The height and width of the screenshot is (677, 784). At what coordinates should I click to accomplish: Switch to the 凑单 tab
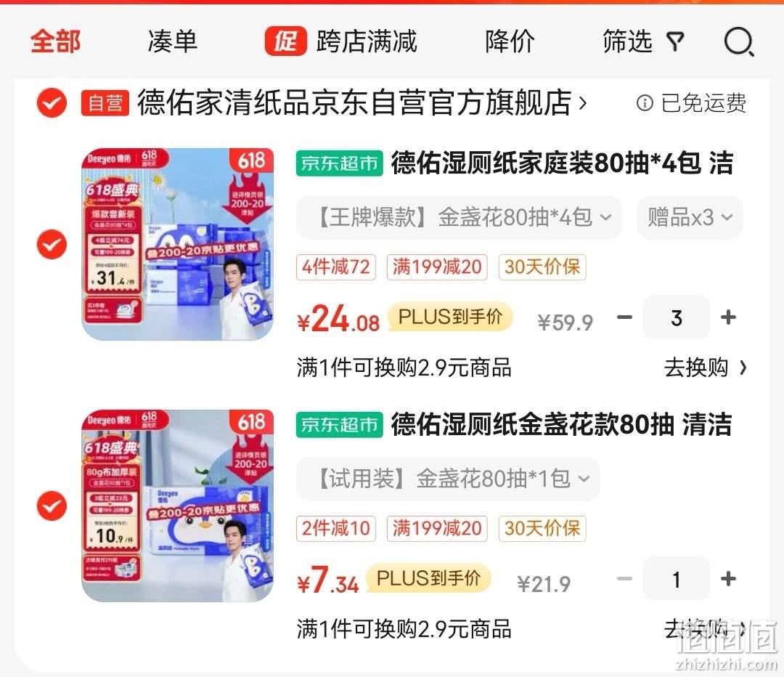click(173, 41)
